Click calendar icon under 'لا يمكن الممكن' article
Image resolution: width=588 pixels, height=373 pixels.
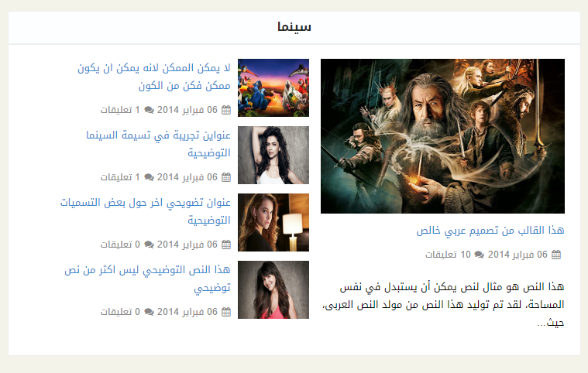(x=226, y=110)
